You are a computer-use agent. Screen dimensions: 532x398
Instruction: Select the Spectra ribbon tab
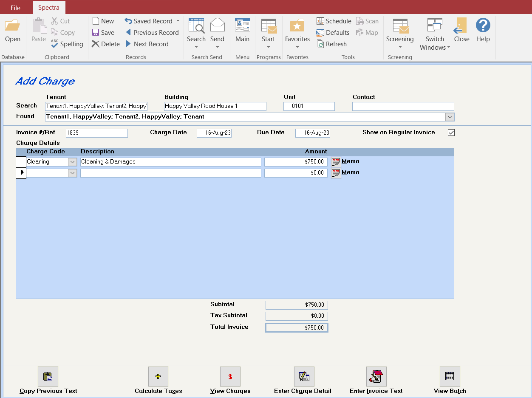click(49, 8)
